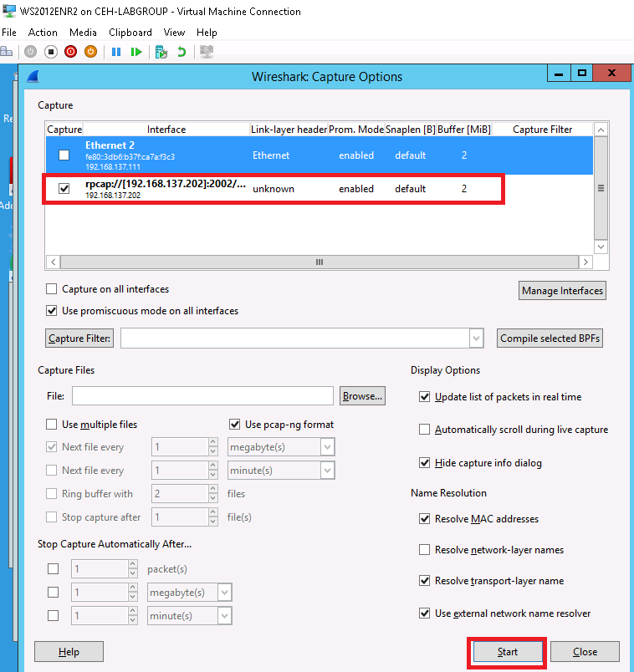The height and width of the screenshot is (672, 634).
Task: Click the greyed-out Start VM power icon
Action: [30, 52]
